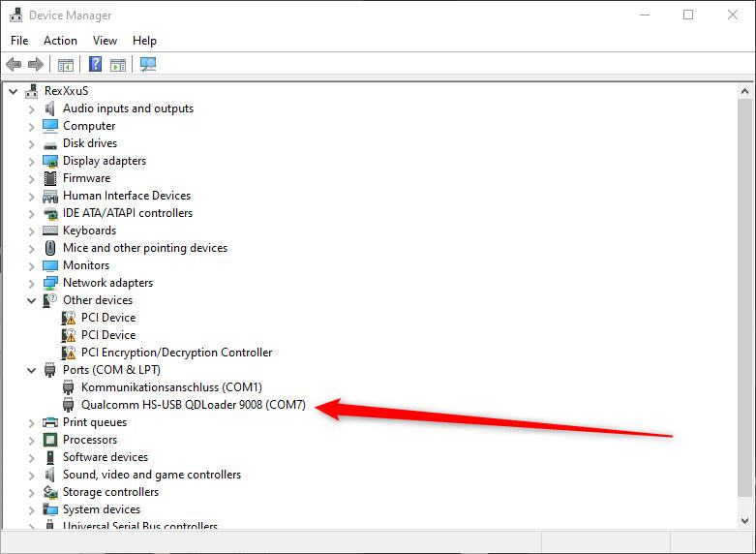Click warning icon of PCI Encryption/Decryption Controller
Viewport: 756px width, 554px height.
click(69, 353)
